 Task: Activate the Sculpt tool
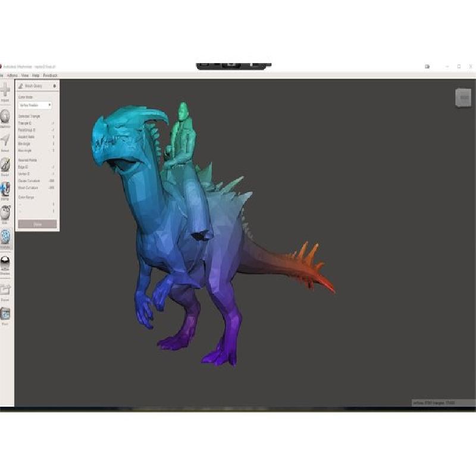5,165
